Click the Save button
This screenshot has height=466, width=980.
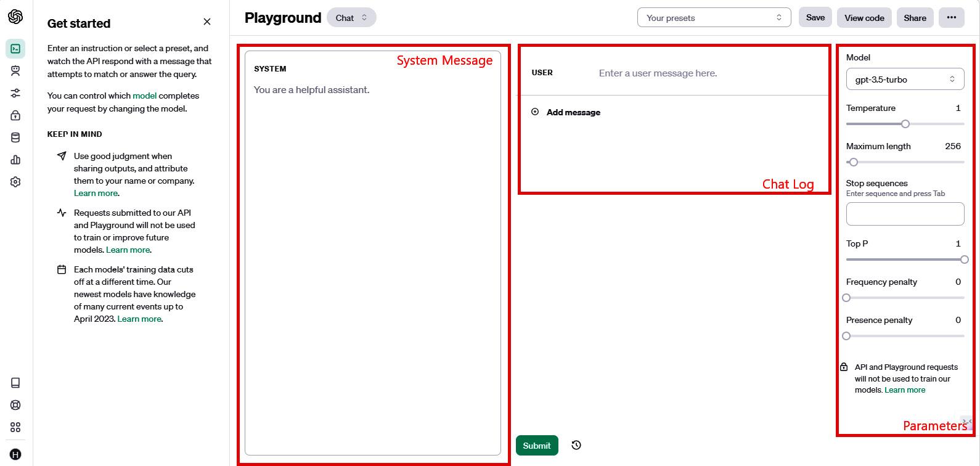click(x=815, y=17)
